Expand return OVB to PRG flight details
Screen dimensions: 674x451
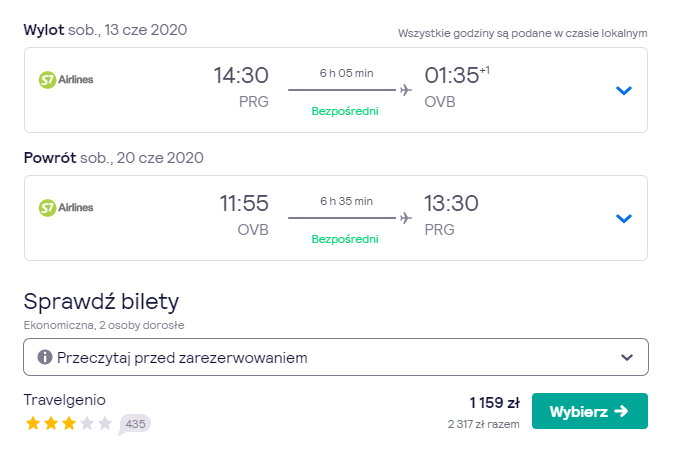(623, 218)
